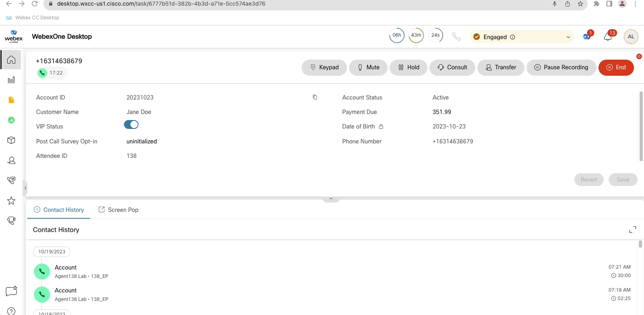Open the Engaged status dropdown
The height and width of the screenshot is (315, 644).
coord(522,37)
